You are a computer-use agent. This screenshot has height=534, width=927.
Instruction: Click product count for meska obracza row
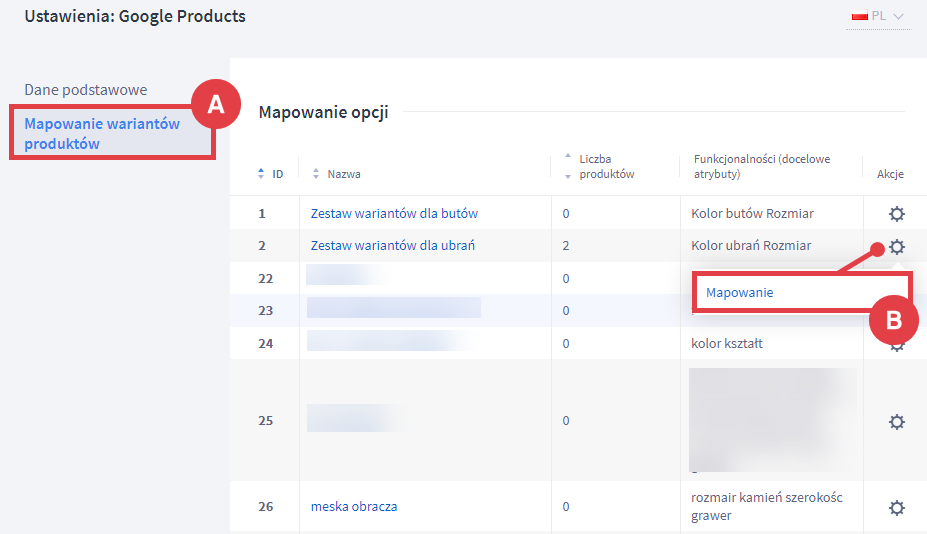point(566,507)
